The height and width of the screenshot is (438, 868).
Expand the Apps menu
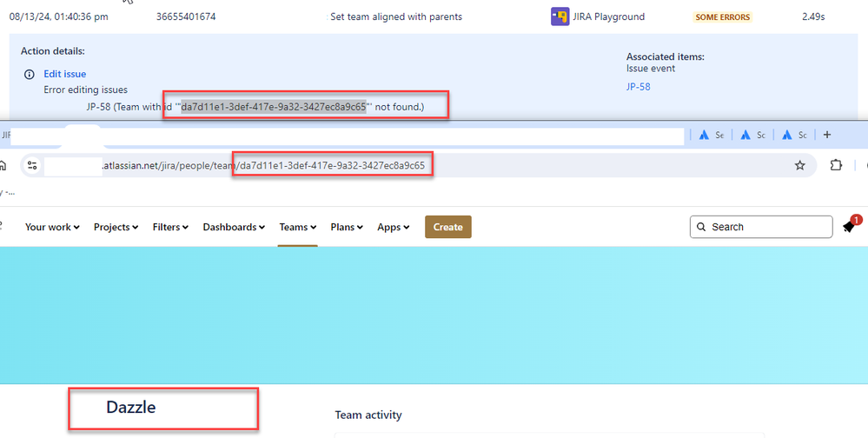(x=394, y=227)
